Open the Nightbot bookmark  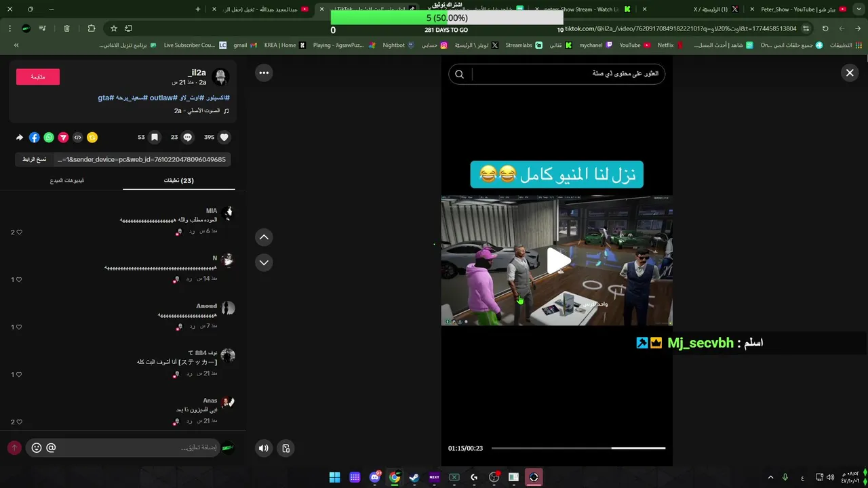(x=399, y=45)
